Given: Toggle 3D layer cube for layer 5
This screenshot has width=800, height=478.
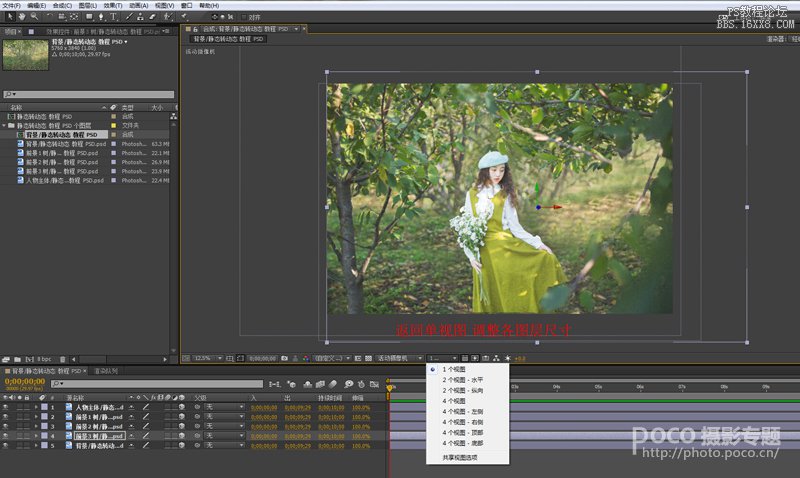Looking at the screenshot, I should [x=182, y=445].
